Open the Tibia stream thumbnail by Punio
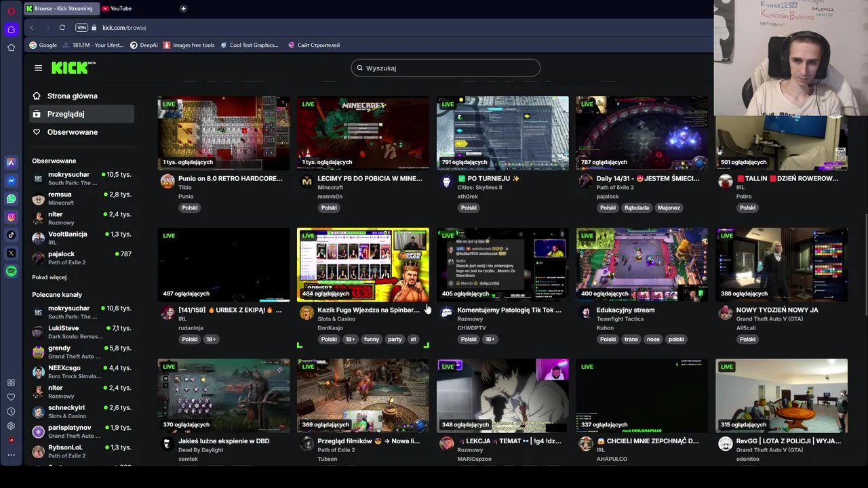Image resolution: width=868 pixels, height=488 pixels. (x=224, y=133)
